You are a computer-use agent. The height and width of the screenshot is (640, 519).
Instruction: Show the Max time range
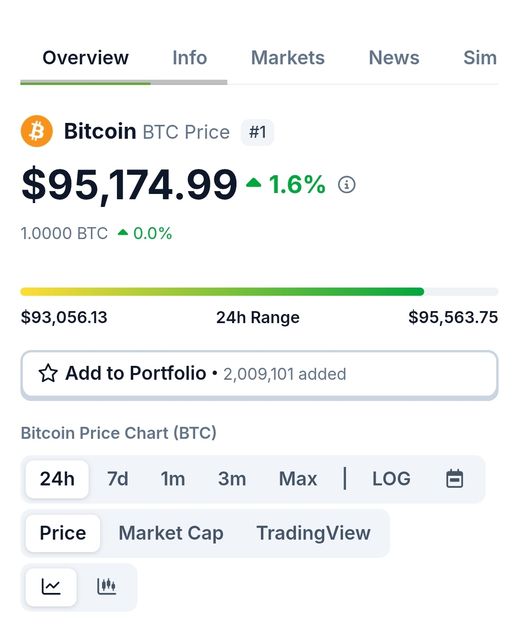(298, 479)
